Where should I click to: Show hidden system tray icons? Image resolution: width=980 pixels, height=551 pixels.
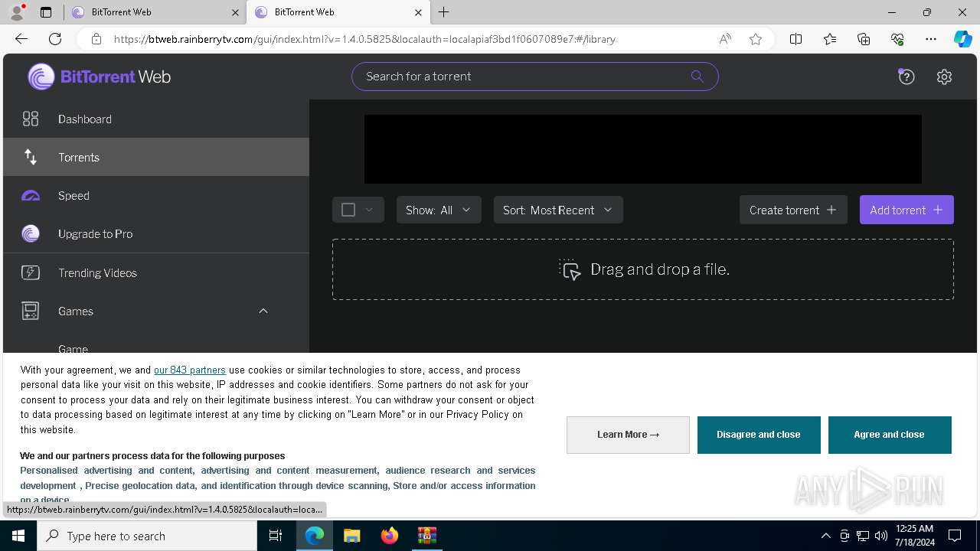(x=825, y=536)
